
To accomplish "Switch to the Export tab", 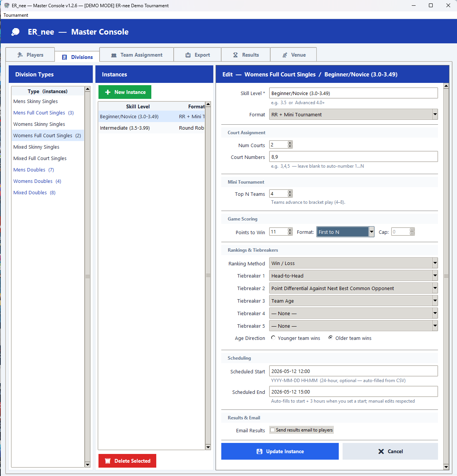I will click(x=197, y=55).
